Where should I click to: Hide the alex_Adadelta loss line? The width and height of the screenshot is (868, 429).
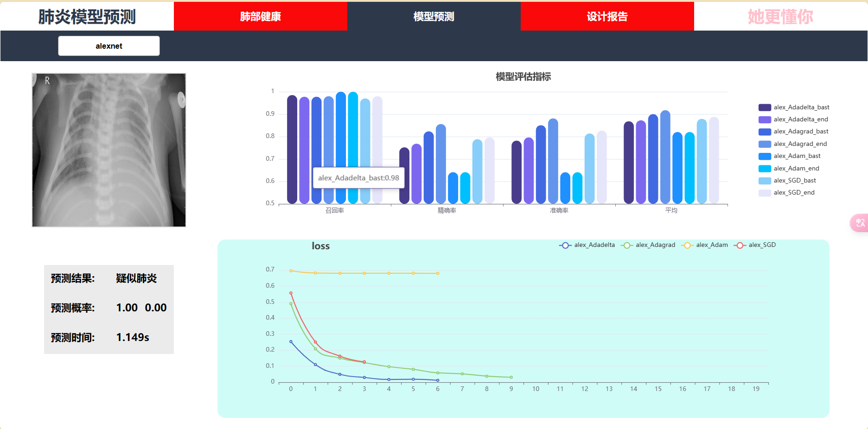[x=587, y=245]
